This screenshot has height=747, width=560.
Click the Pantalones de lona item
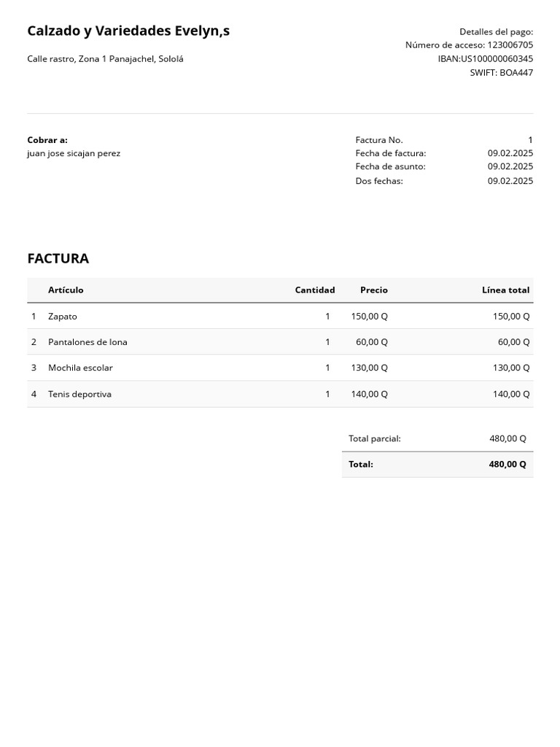(87, 342)
